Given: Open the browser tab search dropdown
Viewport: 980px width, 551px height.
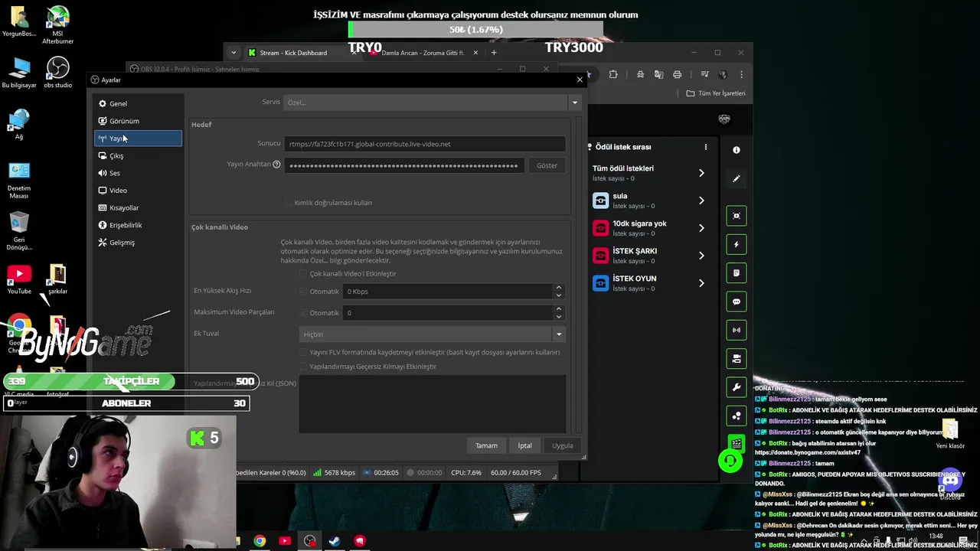Looking at the screenshot, I should click(x=234, y=53).
